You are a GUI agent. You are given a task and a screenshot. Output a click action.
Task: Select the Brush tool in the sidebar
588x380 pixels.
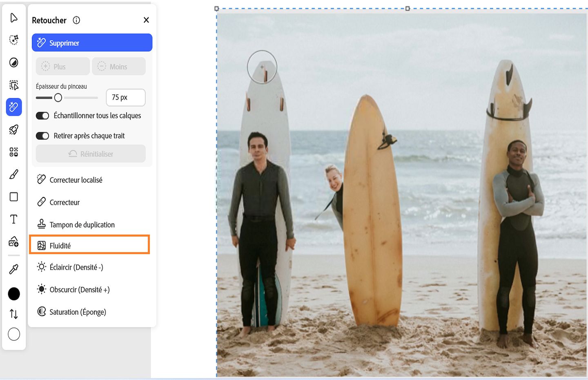13,174
